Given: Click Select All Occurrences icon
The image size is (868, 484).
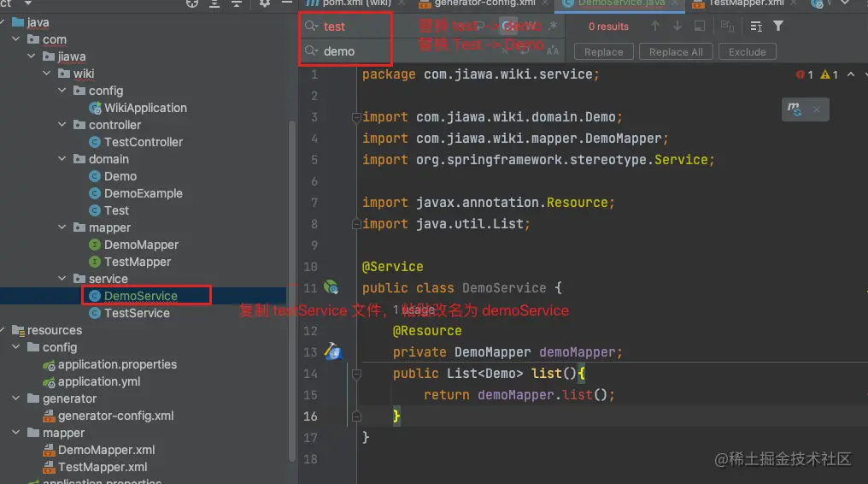Looking at the screenshot, I should [727, 26].
